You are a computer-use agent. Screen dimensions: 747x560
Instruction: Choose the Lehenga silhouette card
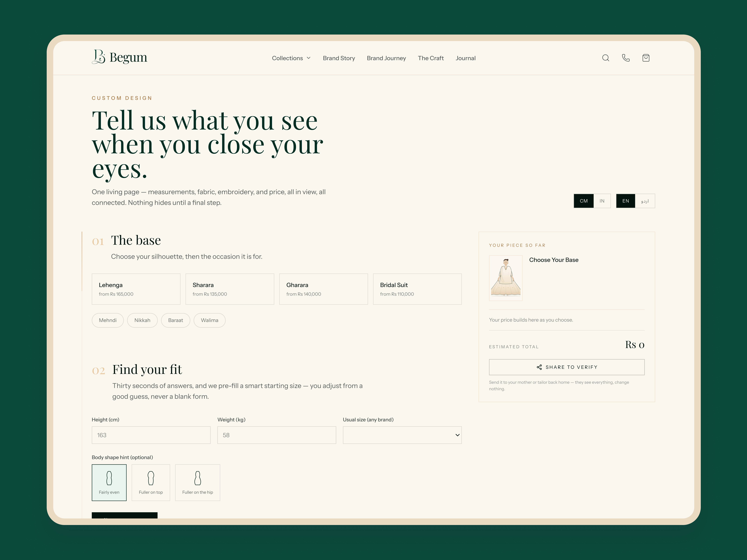(136, 289)
